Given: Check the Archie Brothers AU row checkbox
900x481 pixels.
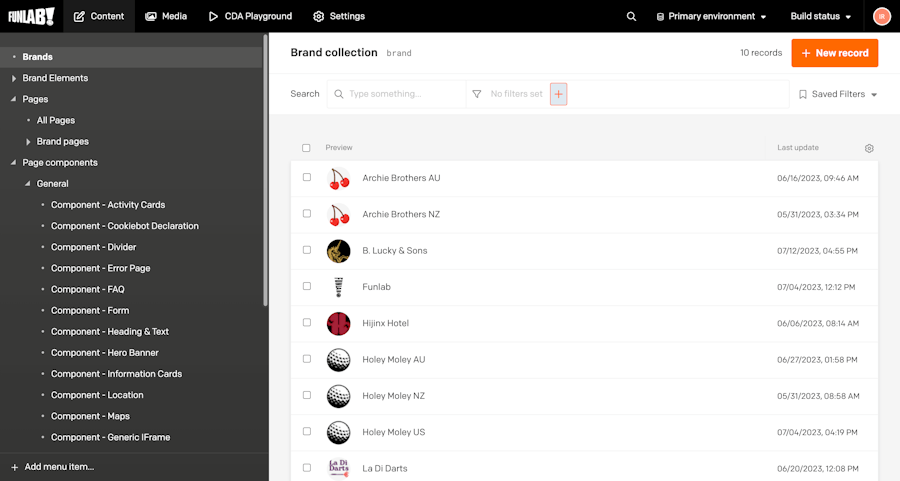Looking at the screenshot, I should 307,177.
